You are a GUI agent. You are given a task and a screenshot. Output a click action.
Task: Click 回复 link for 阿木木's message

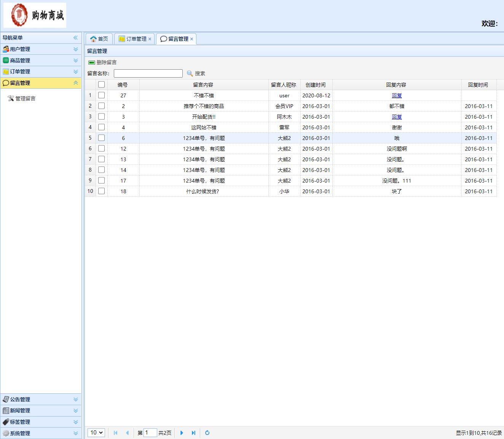(397, 117)
